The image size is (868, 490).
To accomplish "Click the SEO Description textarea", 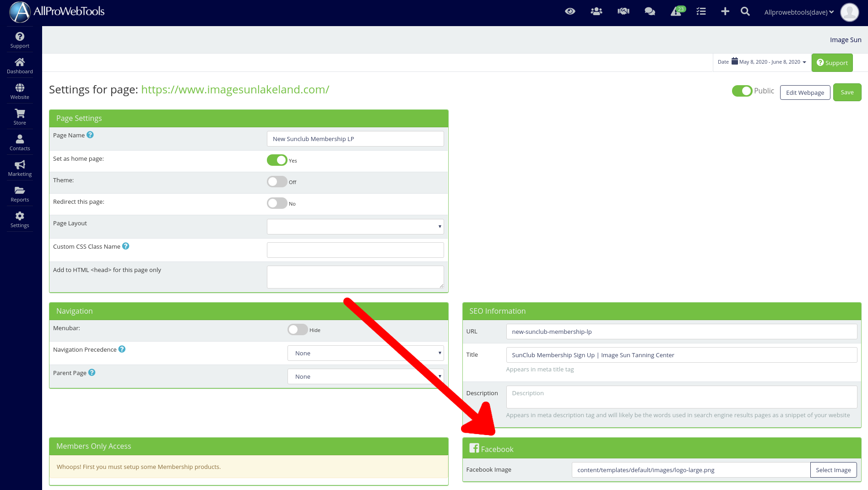I will pos(681,397).
